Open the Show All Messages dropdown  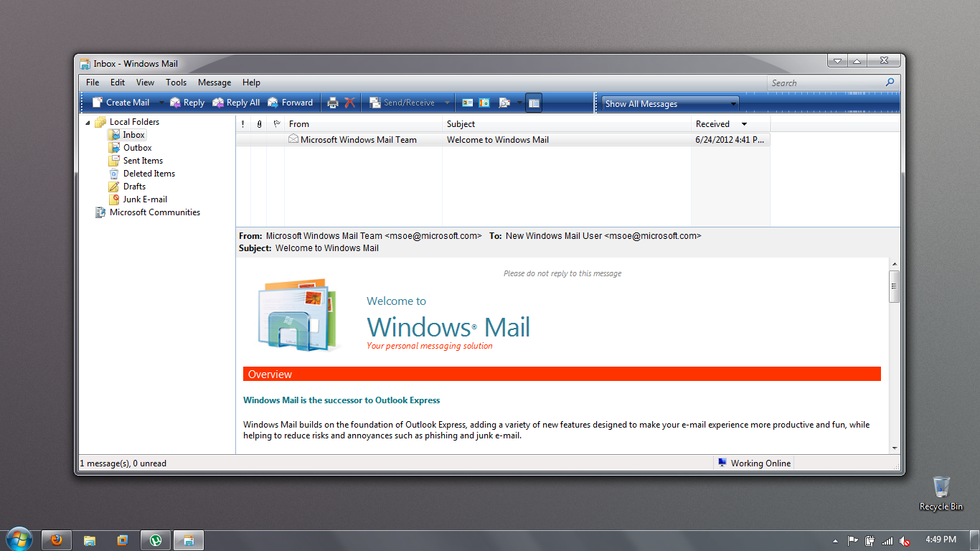pos(734,103)
